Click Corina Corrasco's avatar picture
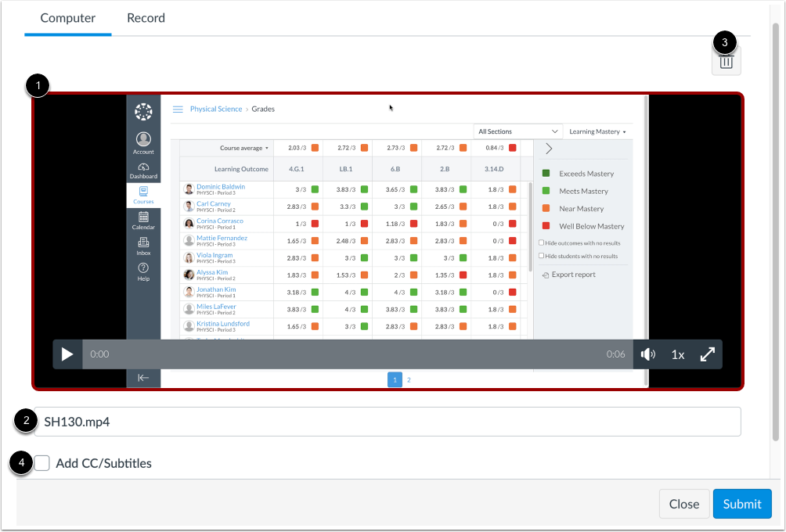The width and height of the screenshot is (786, 532). (189, 224)
